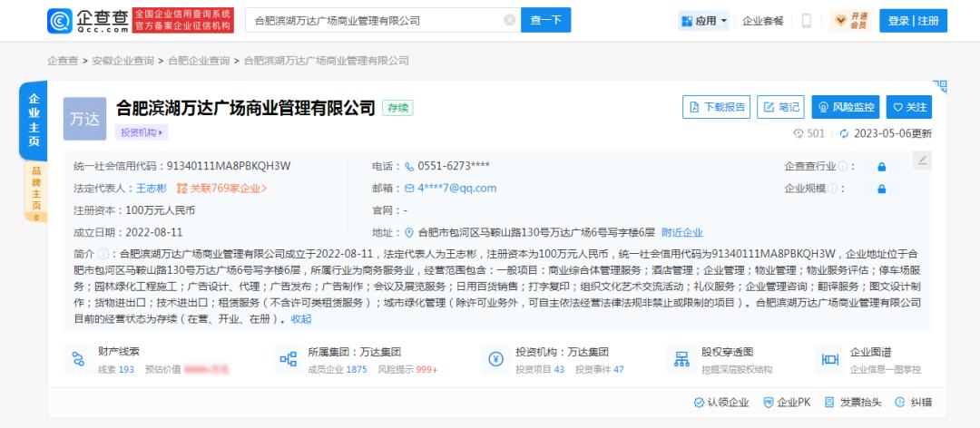The height and width of the screenshot is (428, 980).
Task: Click 注册资本 100万元人民币 value
Action: tap(161, 210)
